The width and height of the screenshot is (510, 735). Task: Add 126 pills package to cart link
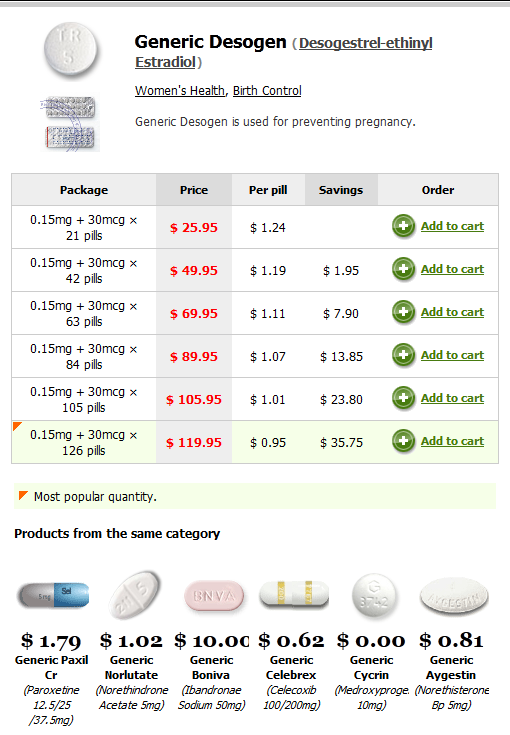452,441
